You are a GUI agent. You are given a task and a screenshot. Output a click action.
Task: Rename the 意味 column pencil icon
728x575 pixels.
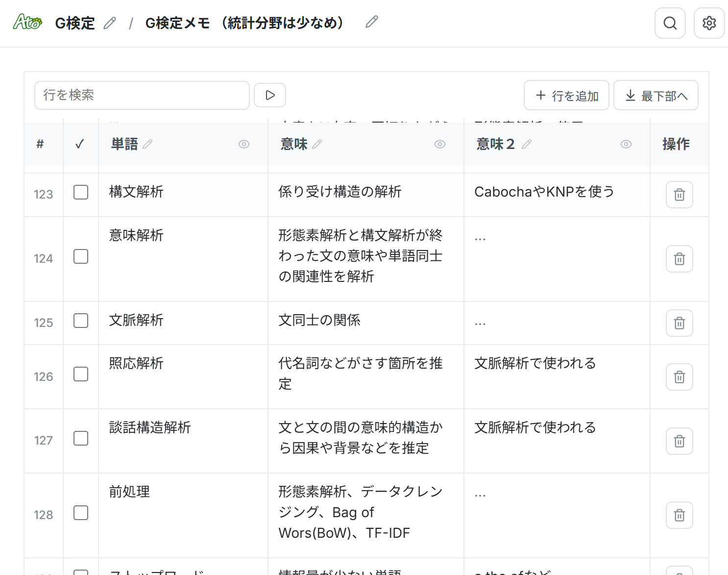pyautogui.click(x=317, y=144)
